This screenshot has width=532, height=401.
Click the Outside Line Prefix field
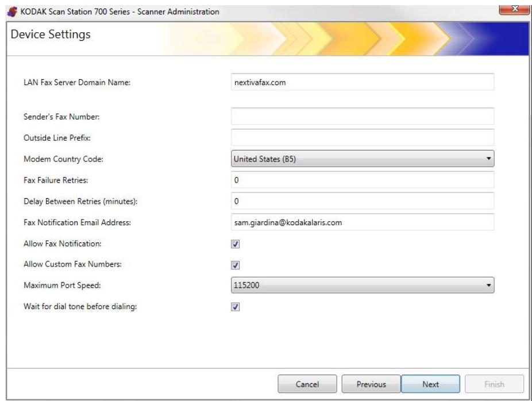(x=363, y=137)
